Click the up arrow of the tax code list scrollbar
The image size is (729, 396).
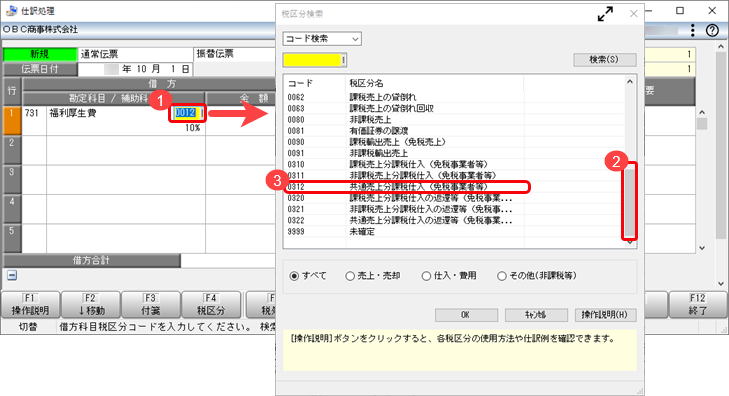click(x=630, y=82)
